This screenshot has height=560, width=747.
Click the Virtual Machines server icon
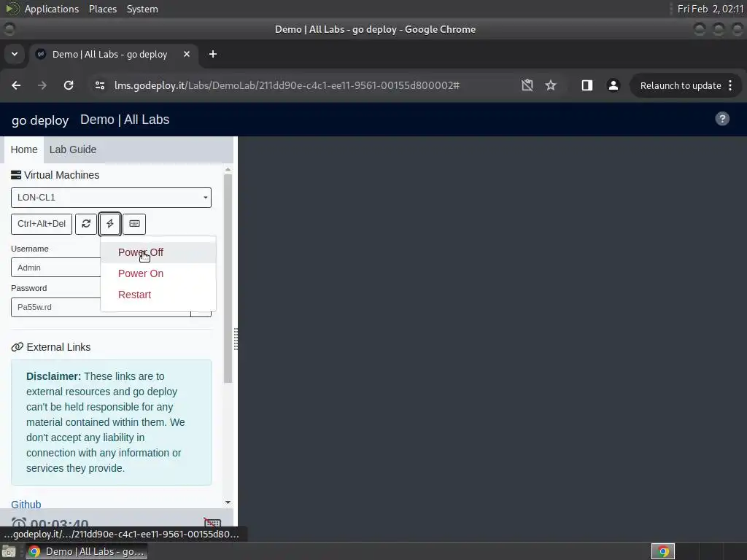(16, 175)
